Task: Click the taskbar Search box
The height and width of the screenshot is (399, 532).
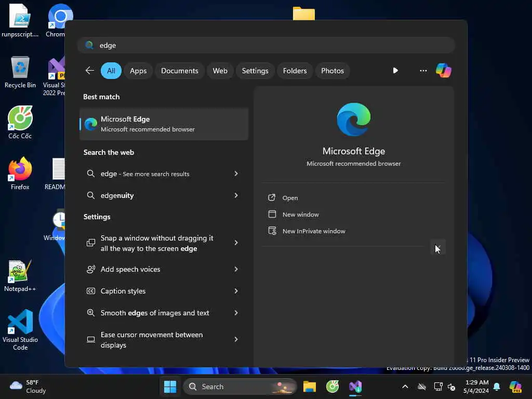Action: coord(240,387)
